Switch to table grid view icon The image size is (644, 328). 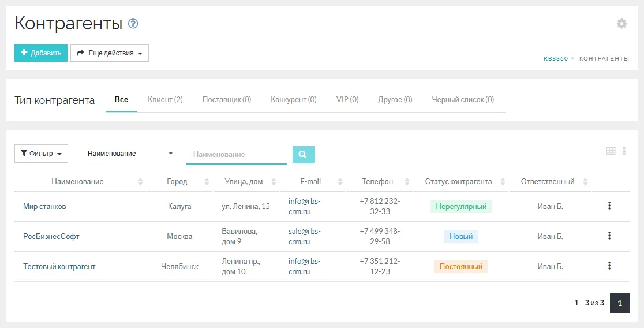(611, 151)
